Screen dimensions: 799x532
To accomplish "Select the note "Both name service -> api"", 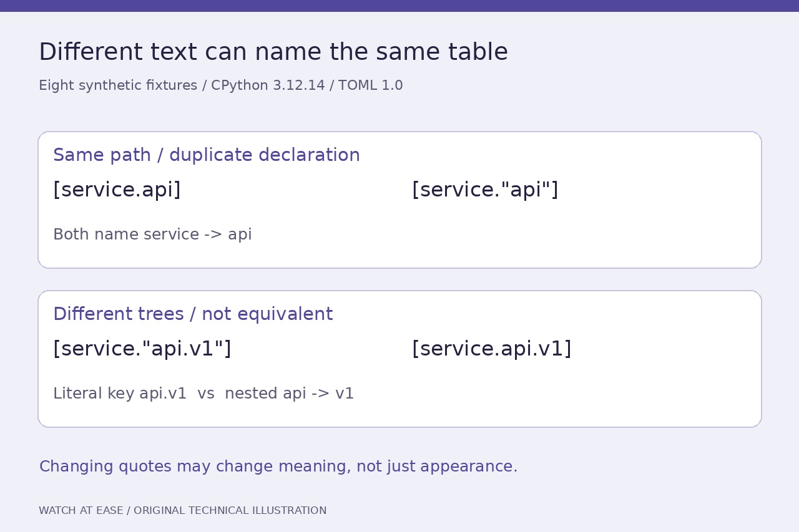I will click(x=152, y=235).
